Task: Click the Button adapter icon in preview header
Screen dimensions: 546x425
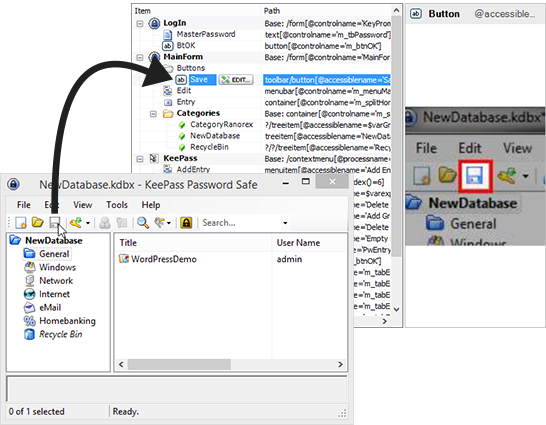Action: (x=416, y=14)
